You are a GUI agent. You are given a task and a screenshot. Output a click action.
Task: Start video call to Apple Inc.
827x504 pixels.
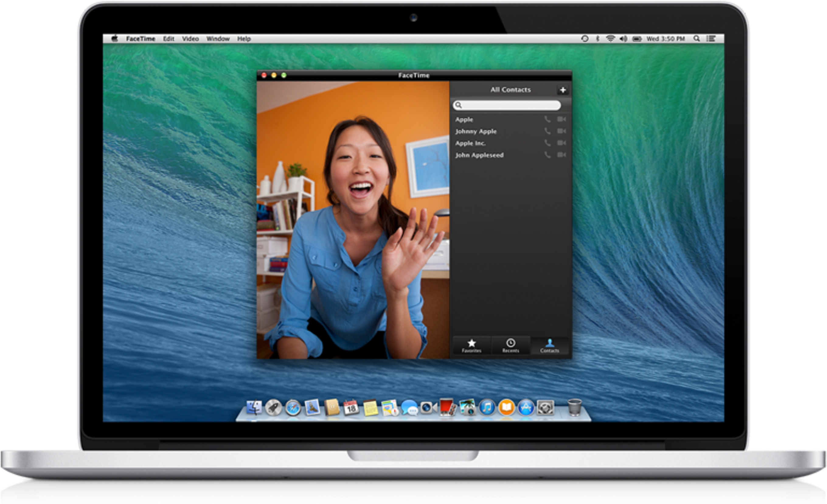[561, 143]
